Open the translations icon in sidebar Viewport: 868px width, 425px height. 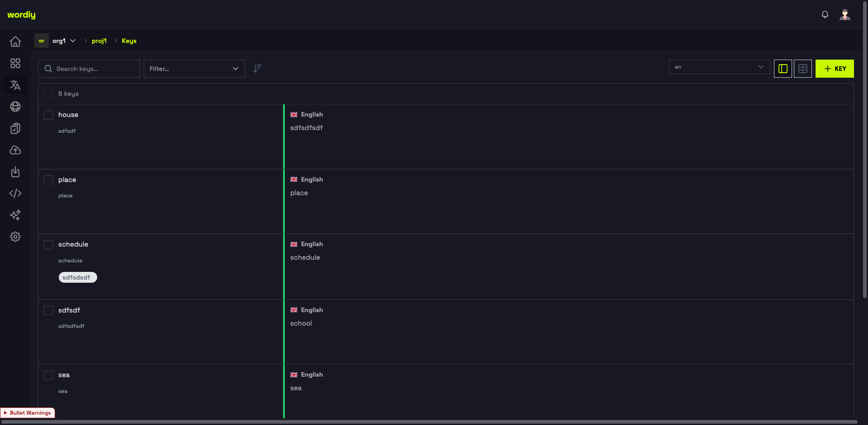pyautogui.click(x=15, y=85)
